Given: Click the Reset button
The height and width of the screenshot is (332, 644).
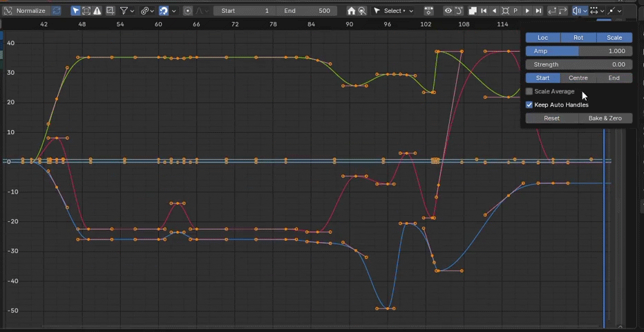Looking at the screenshot, I should click(x=551, y=118).
